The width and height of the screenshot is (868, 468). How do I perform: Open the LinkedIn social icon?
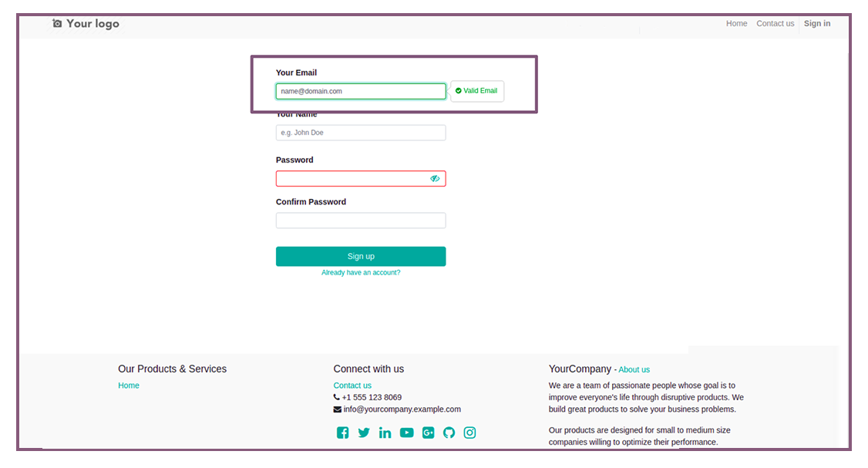[385, 433]
